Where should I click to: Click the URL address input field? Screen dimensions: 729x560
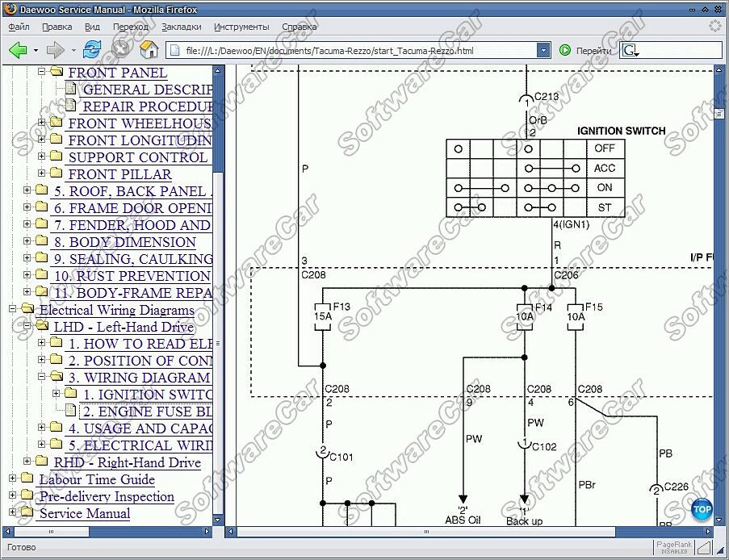coord(355,51)
